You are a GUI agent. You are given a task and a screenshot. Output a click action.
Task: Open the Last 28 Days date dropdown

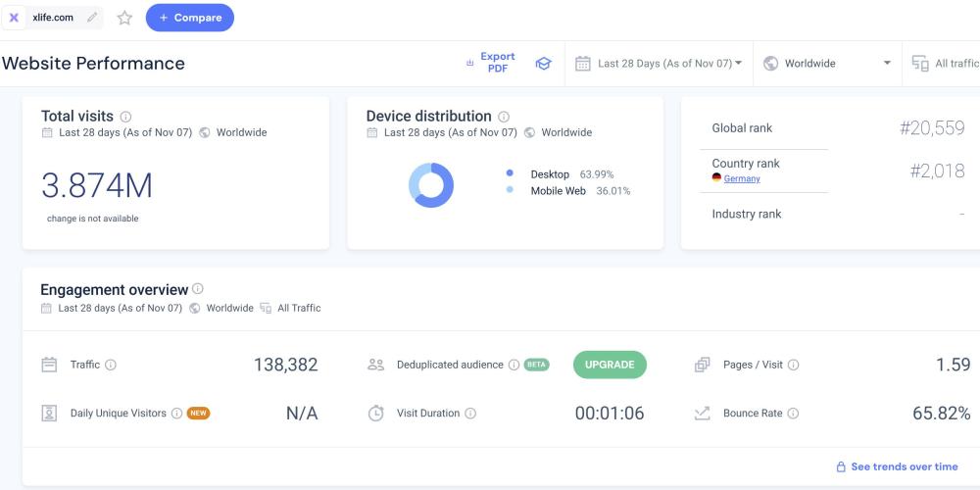659,64
